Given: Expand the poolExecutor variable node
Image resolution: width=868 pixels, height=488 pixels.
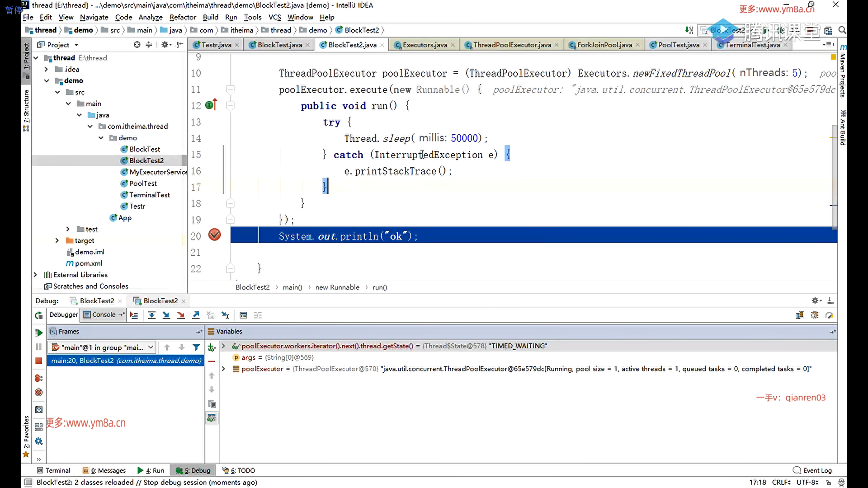Looking at the screenshot, I should coord(223,369).
